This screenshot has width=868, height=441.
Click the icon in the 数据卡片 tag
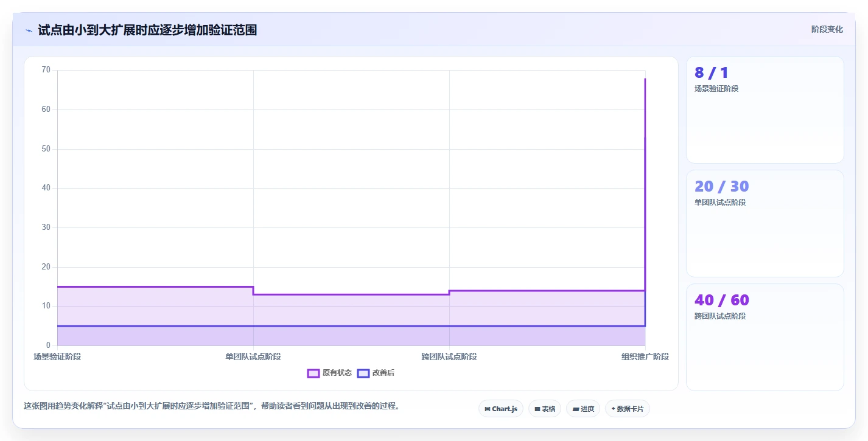click(x=613, y=409)
